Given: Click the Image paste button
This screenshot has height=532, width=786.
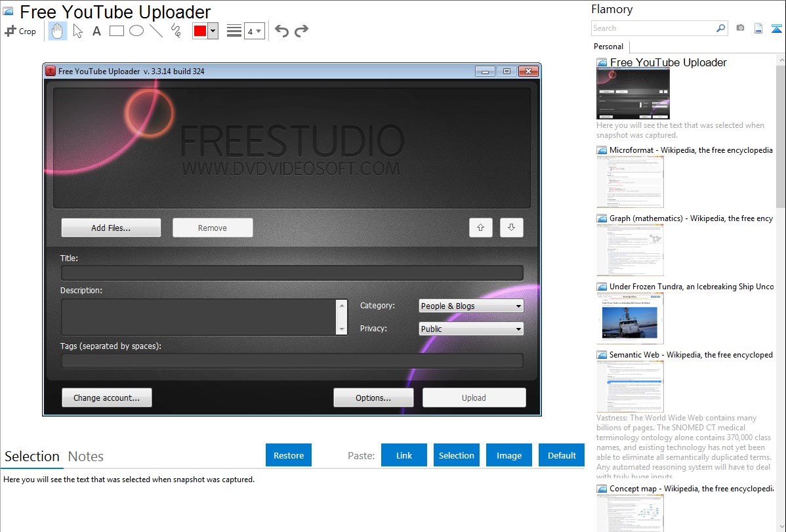Looking at the screenshot, I should (x=509, y=455).
